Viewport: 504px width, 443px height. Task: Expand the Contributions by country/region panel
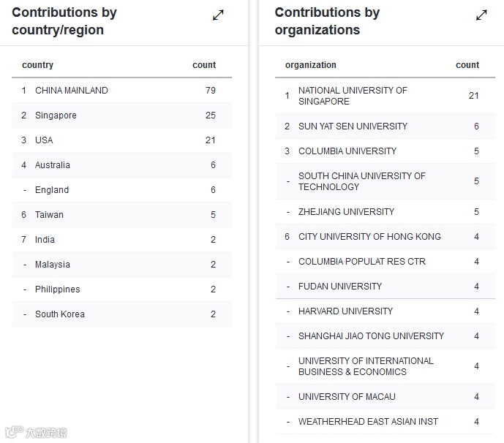point(218,15)
